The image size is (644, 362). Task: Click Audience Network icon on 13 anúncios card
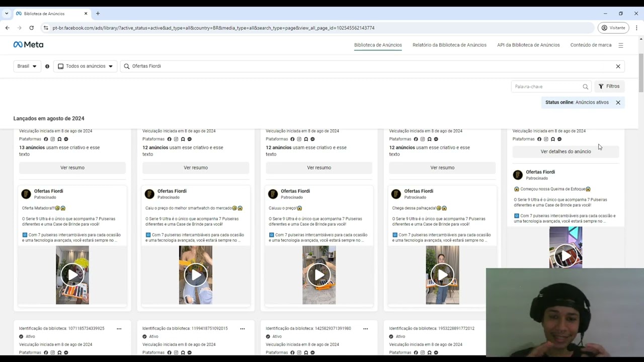59,139
